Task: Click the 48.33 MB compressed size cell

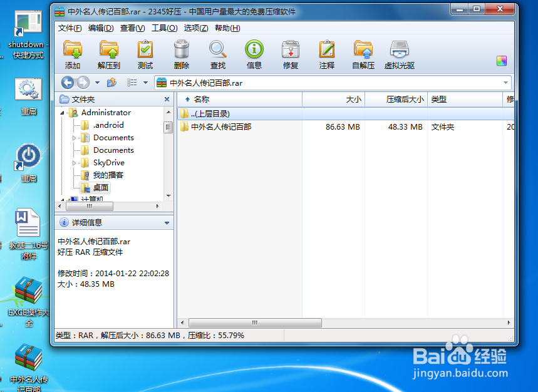Action: [x=405, y=127]
